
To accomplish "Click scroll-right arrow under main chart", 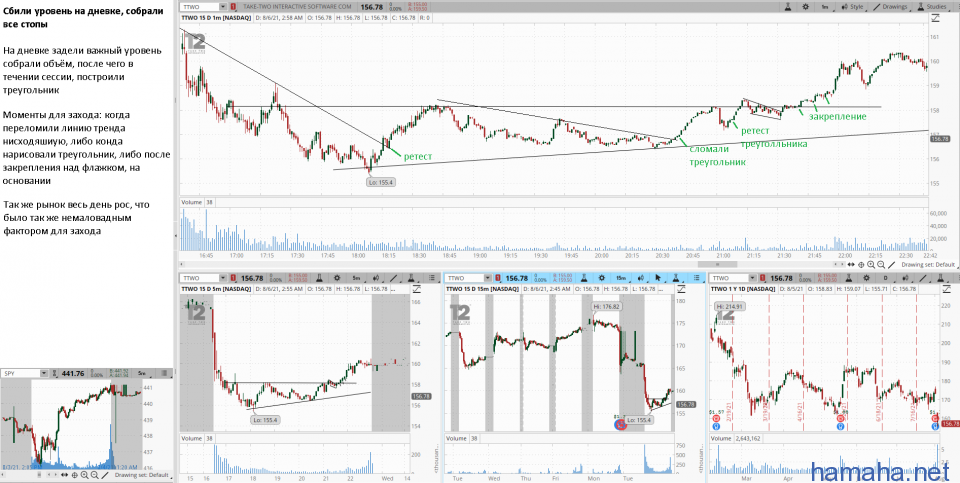I will coord(842,264).
